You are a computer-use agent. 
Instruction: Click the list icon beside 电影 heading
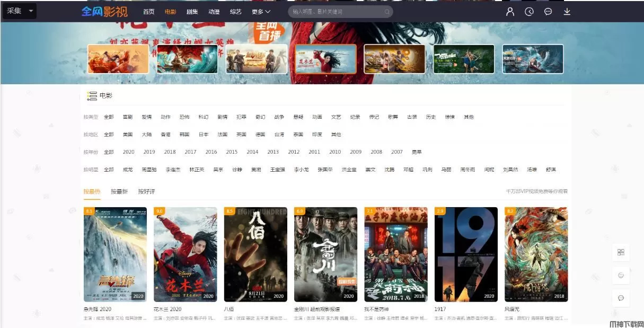[x=92, y=96]
